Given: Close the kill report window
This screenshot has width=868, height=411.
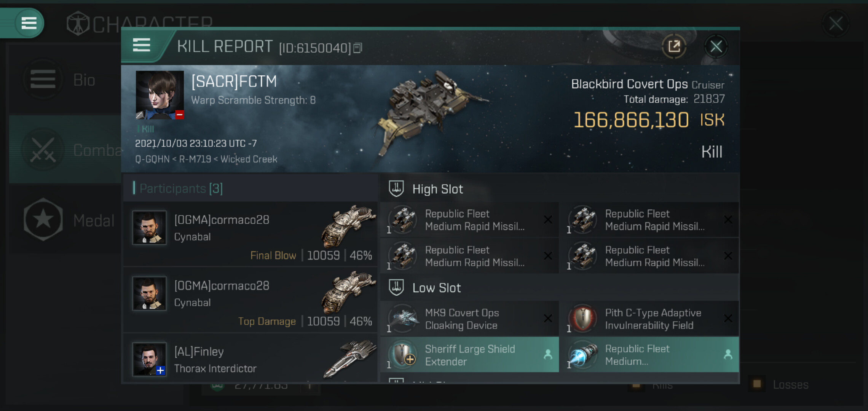Looking at the screenshot, I should point(716,47).
